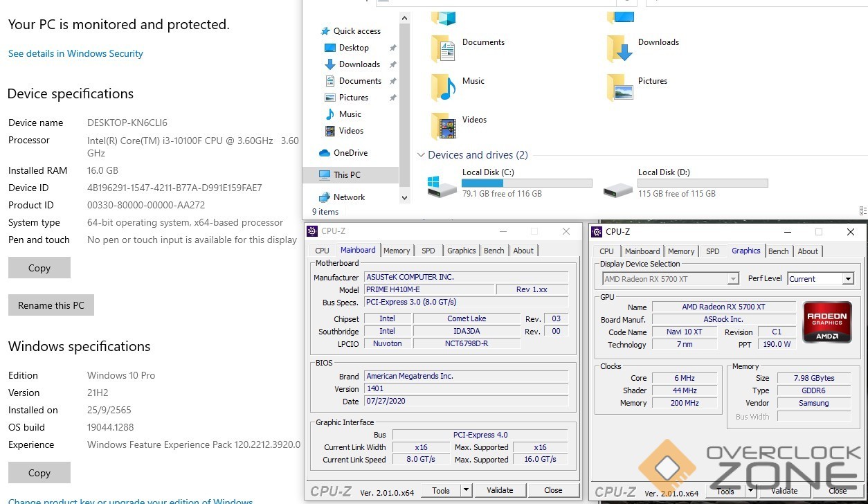Open the Music folder icon in main pane

pos(443,88)
